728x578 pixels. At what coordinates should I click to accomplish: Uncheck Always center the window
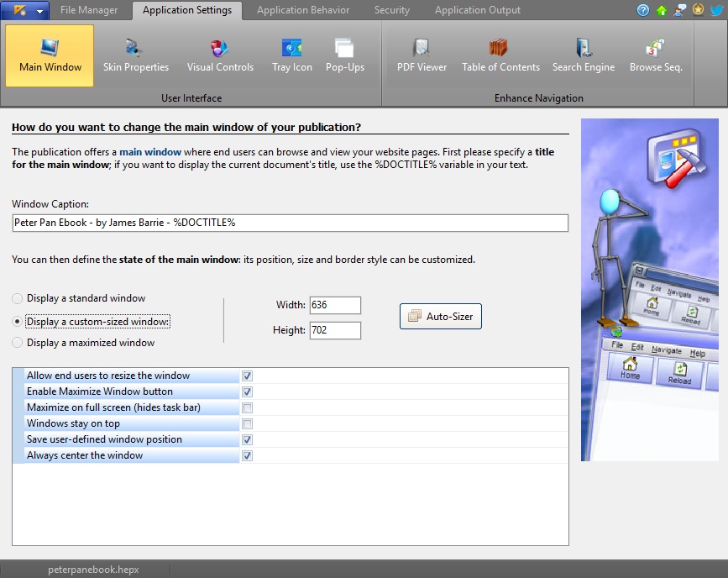coord(247,456)
